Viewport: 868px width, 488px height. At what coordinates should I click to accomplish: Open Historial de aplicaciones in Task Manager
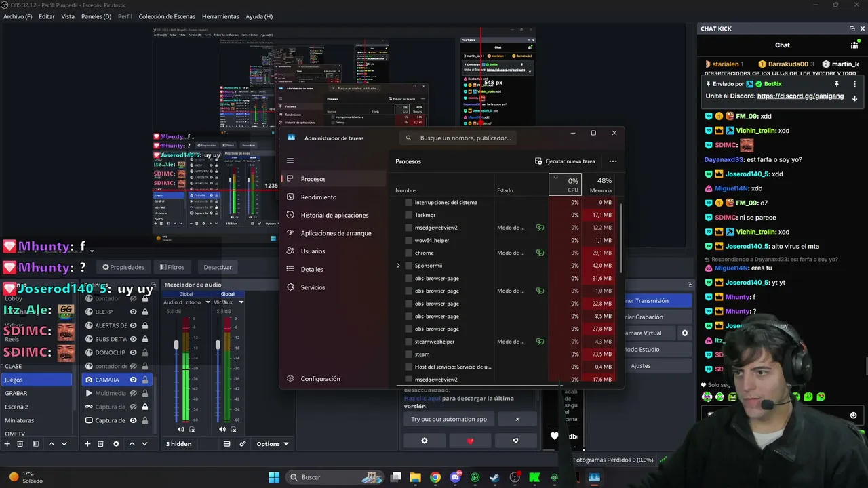point(334,215)
